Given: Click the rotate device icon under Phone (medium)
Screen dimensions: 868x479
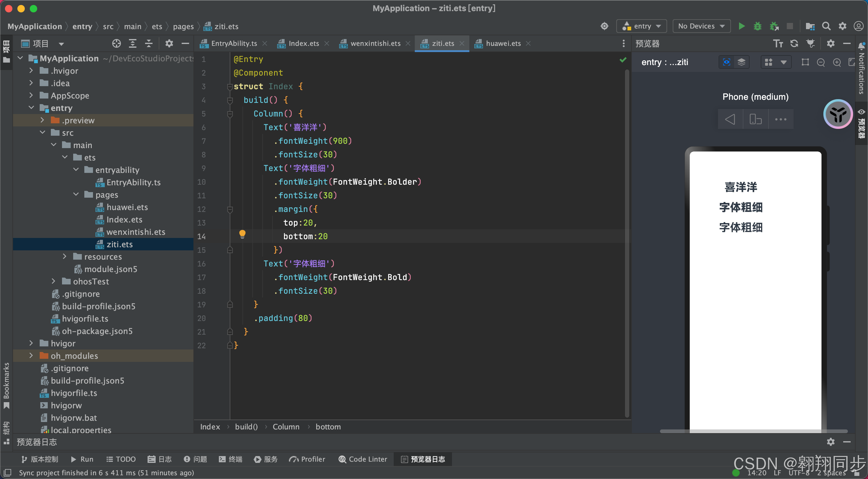Looking at the screenshot, I should (x=755, y=119).
